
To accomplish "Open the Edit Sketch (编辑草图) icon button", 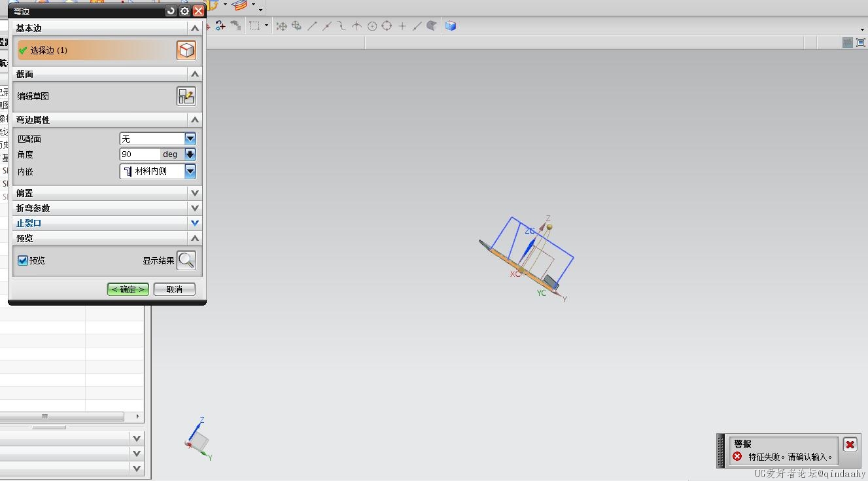I will pos(186,96).
